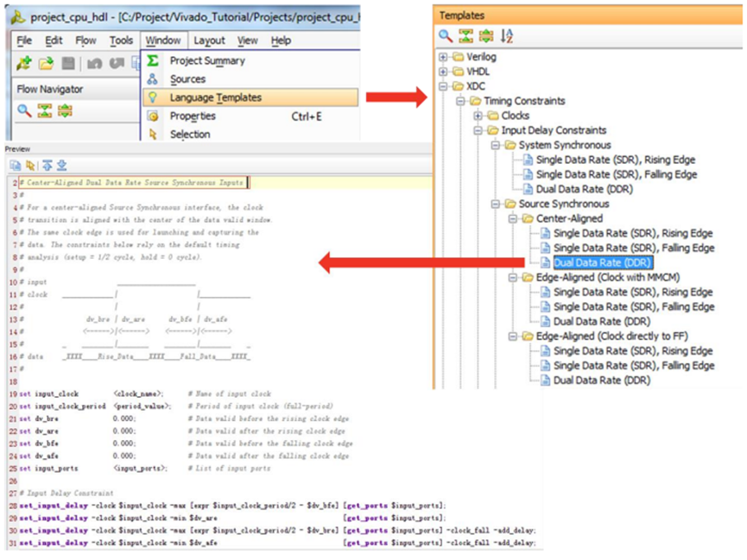
Task: Click the sort alphabetically icon in Templates
Action: click(508, 36)
